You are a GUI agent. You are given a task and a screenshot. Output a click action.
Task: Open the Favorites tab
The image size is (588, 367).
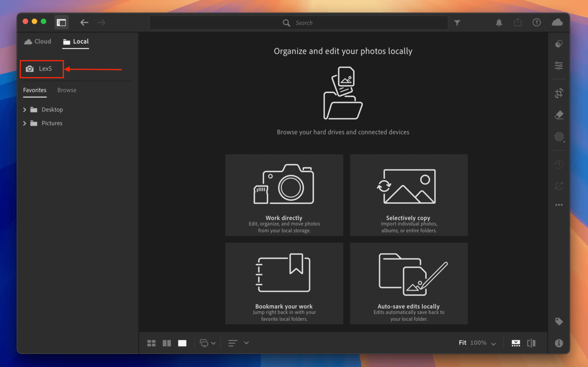(x=35, y=90)
